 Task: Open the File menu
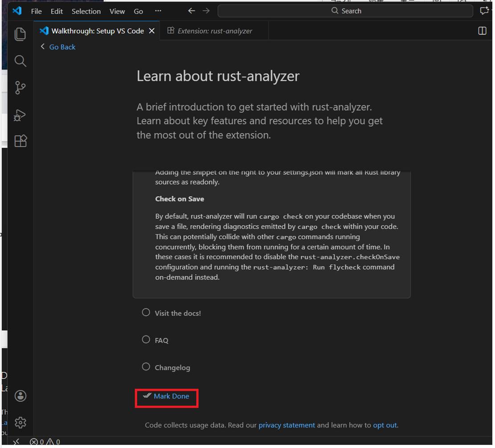click(x=37, y=11)
